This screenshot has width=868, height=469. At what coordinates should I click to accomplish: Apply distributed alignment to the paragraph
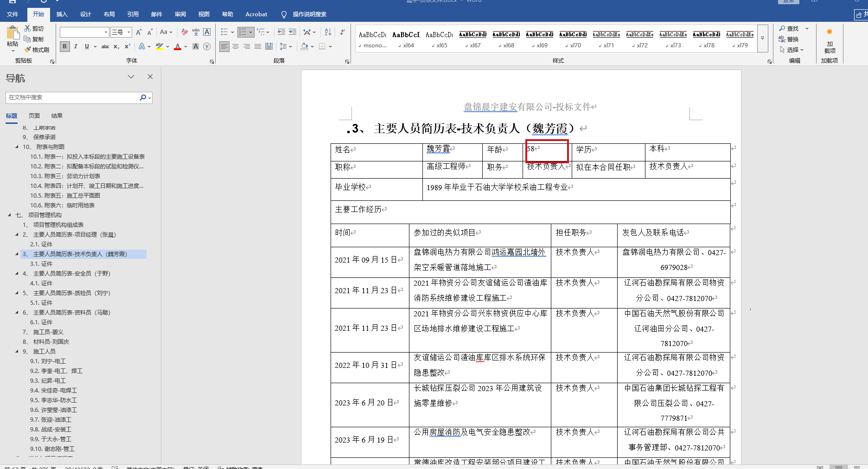[x=269, y=46]
